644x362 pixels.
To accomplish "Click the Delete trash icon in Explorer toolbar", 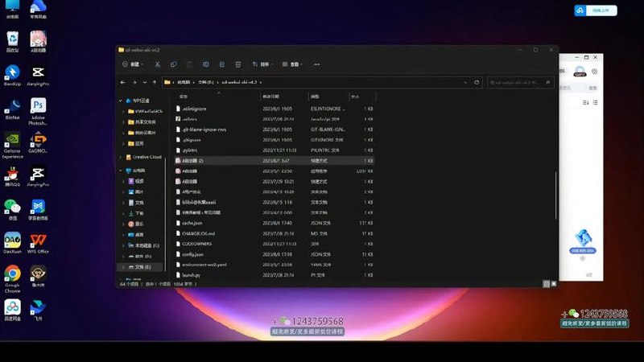I will point(238,64).
